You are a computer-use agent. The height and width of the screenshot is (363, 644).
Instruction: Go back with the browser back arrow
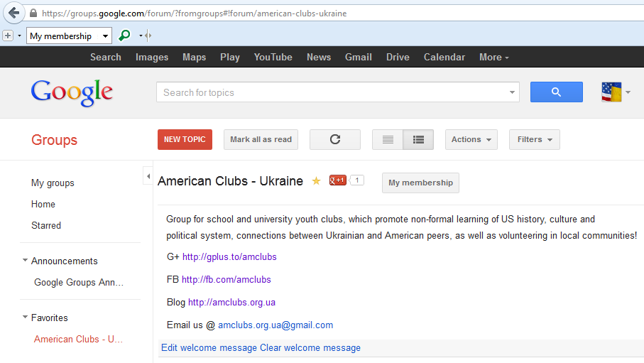point(13,13)
